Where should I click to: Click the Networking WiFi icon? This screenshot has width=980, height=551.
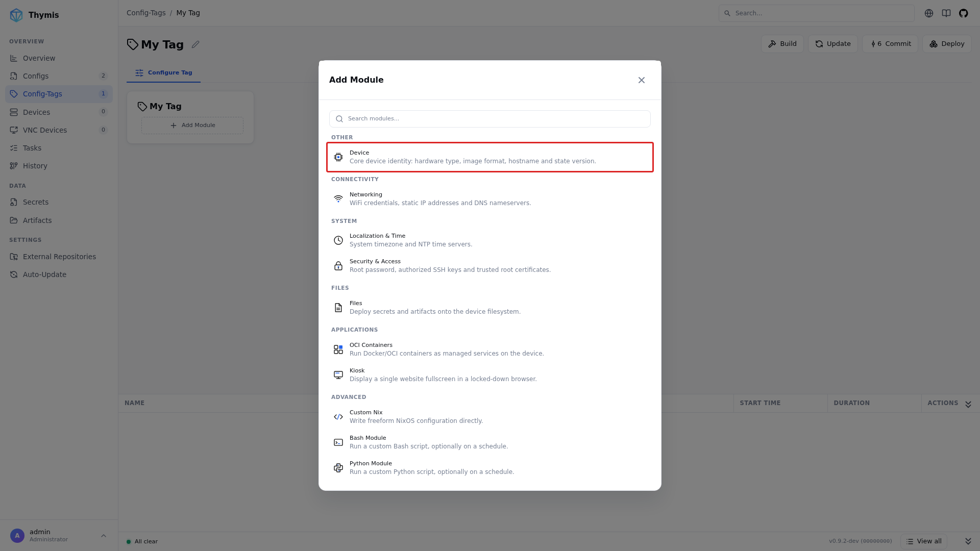tap(338, 199)
